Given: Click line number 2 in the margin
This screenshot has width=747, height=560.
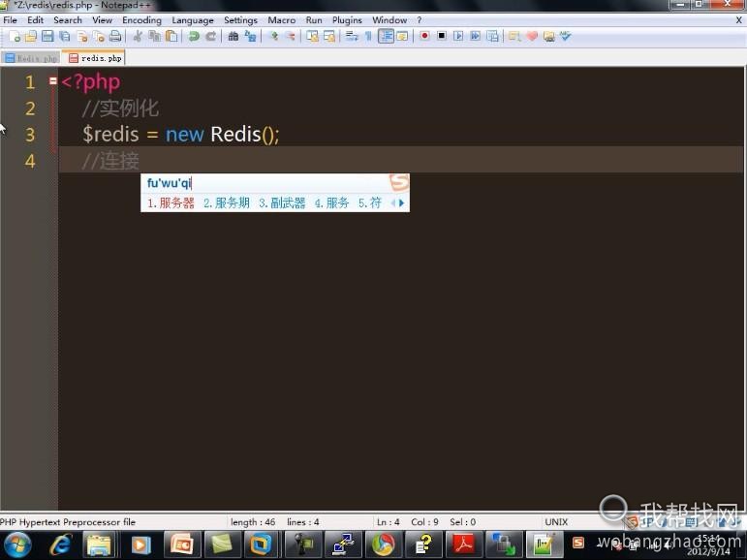Looking at the screenshot, I should (30, 109).
